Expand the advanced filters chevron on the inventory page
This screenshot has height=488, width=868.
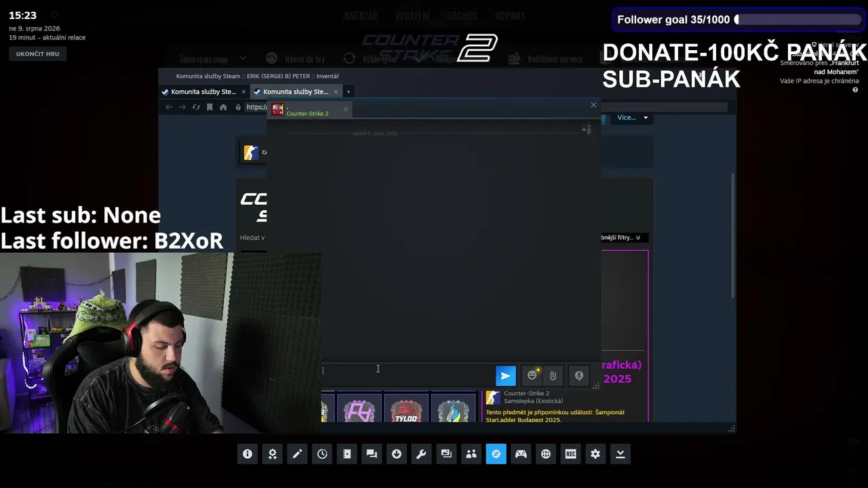(638, 237)
